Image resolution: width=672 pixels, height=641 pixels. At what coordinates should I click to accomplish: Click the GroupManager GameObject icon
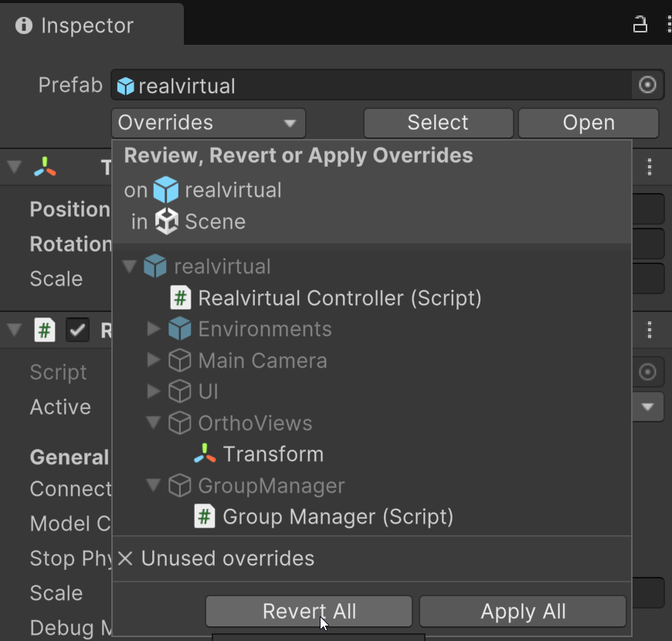click(x=179, y=486)
